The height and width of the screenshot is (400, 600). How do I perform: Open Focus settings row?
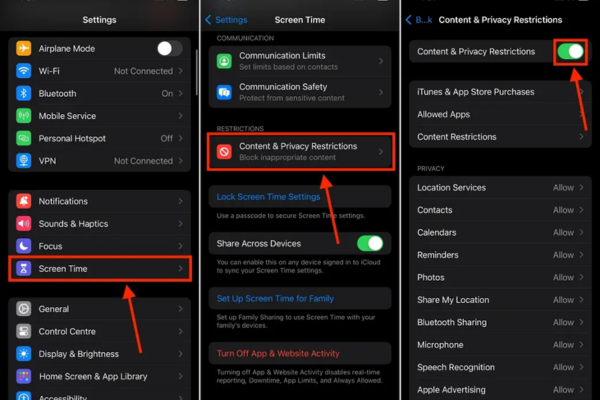(x=100, y=246)
